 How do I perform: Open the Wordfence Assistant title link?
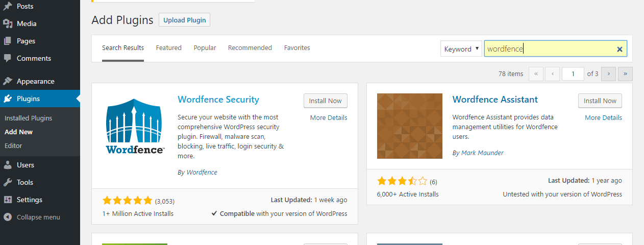pyautogui.click(x=495, y=100)
